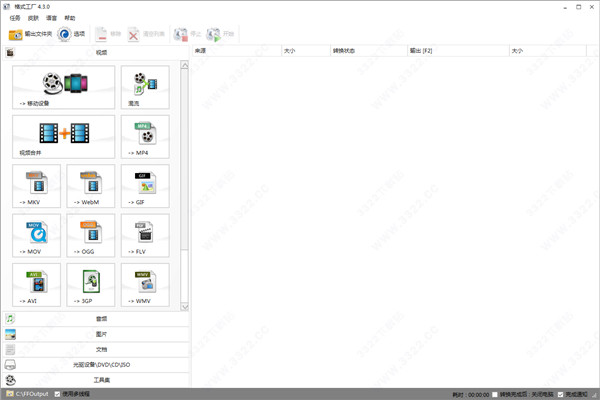Open the 选项 options gear icon
The width and height of the screenshot is (600, 400).
coord(64,34)
